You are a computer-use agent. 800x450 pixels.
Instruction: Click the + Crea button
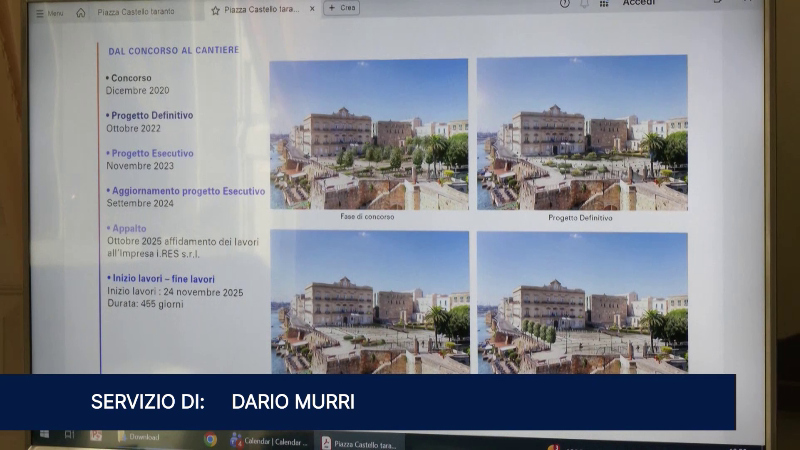pos(341,8)
